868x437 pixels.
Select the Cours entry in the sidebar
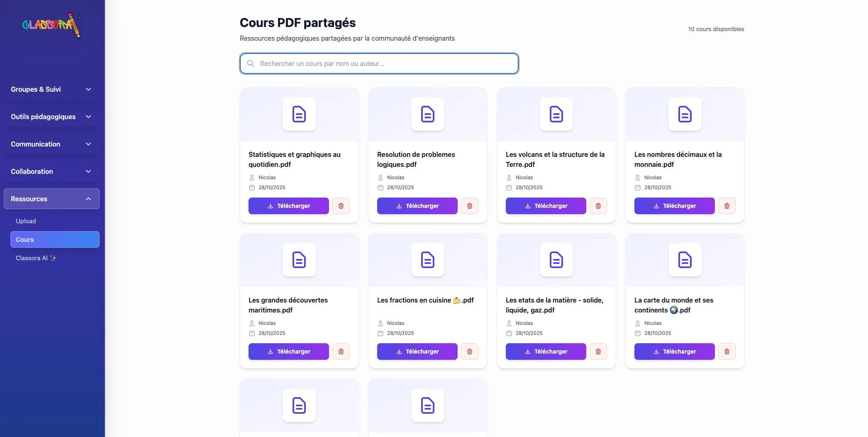coord(24,239)
